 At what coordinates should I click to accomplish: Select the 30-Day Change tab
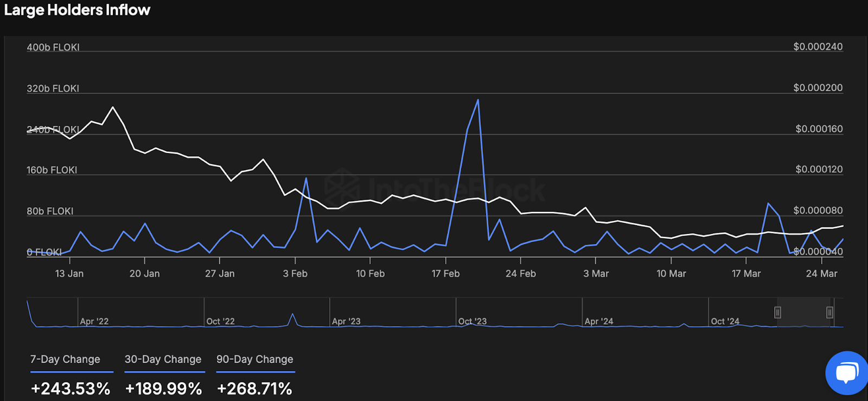coord(163,359)
